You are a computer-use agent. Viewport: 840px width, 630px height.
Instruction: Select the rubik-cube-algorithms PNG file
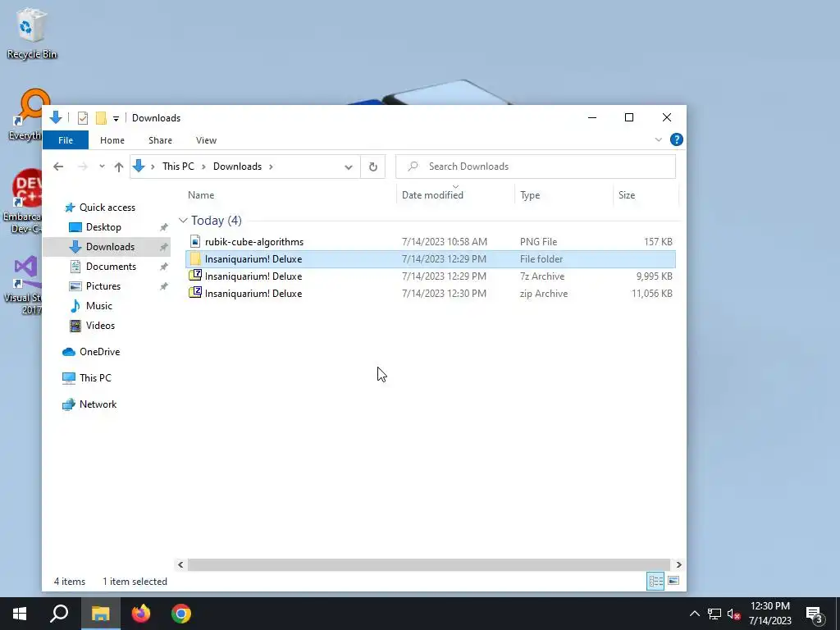(430, 242)
